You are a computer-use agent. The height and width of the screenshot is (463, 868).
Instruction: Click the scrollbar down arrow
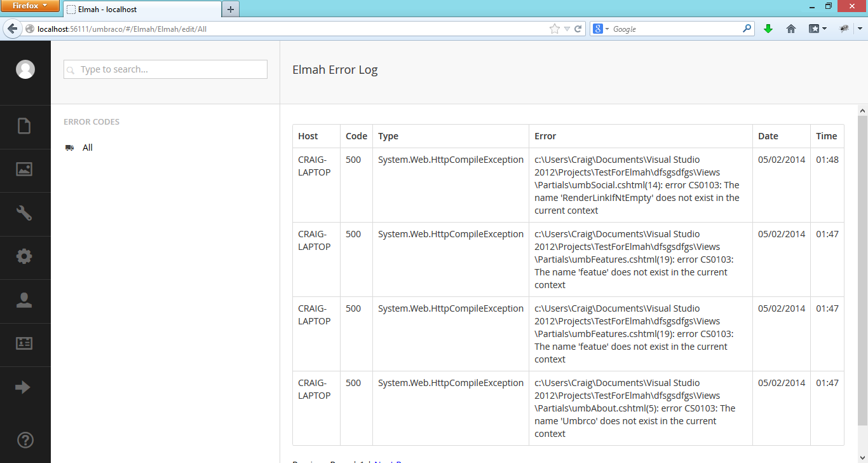tap(862, 458)
